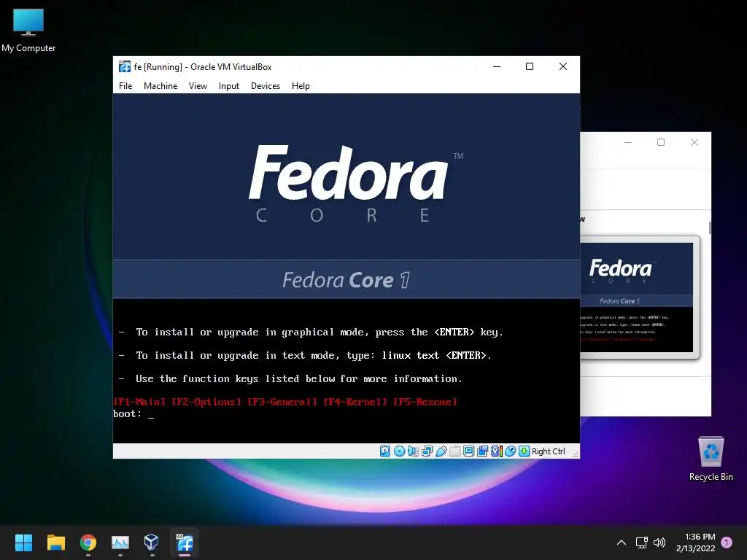
Task: Minimize the background VirtualBox Manager window
Action: [628, 142]
